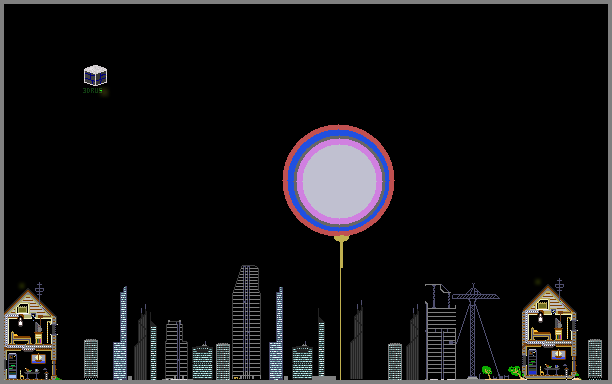The width and height of the screenshot is (612, 384).
Task: Click the bed in left house
Action: [21, 338]
